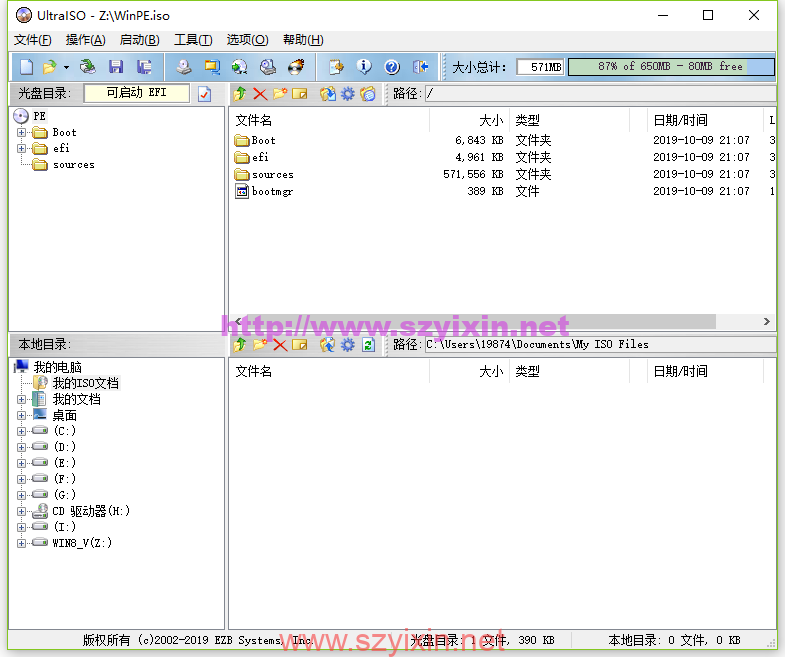Sort local list by 类型 column header
The image size is (785, 657).
(569, 371)
